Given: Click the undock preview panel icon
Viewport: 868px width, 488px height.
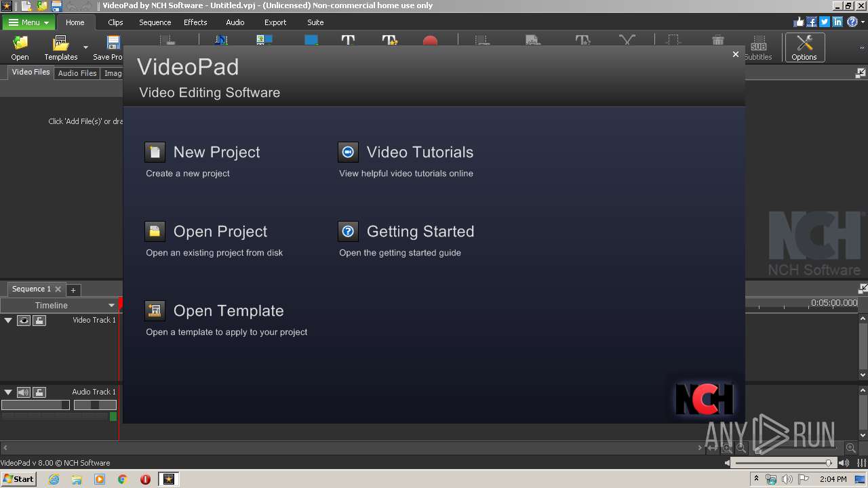Looking at the screenshot, I should pos(861,73).
